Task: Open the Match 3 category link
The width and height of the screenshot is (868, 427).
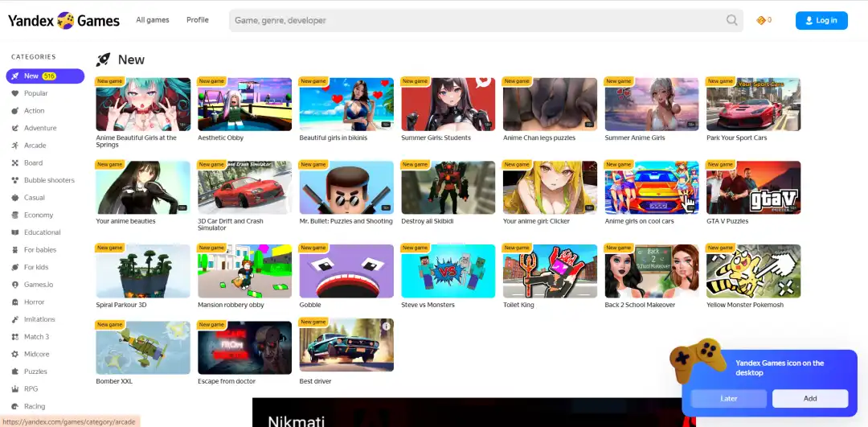Action: coord(36,337)
